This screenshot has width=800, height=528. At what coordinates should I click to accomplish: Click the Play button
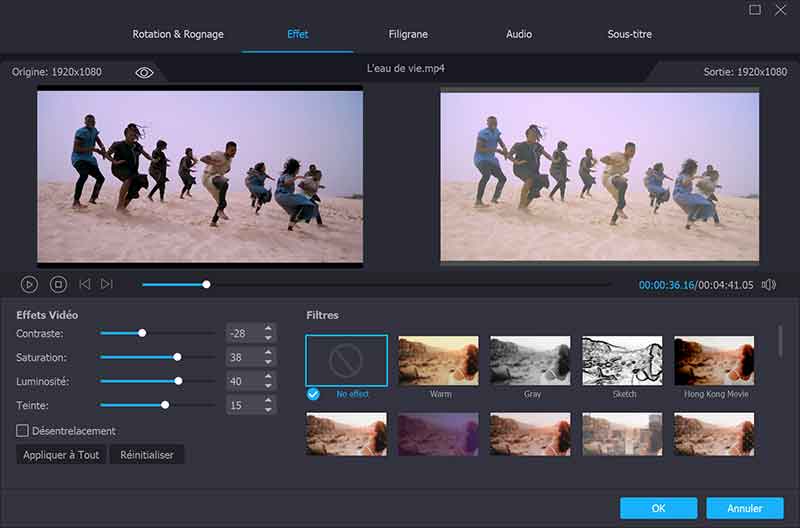(x=29, y=285)
